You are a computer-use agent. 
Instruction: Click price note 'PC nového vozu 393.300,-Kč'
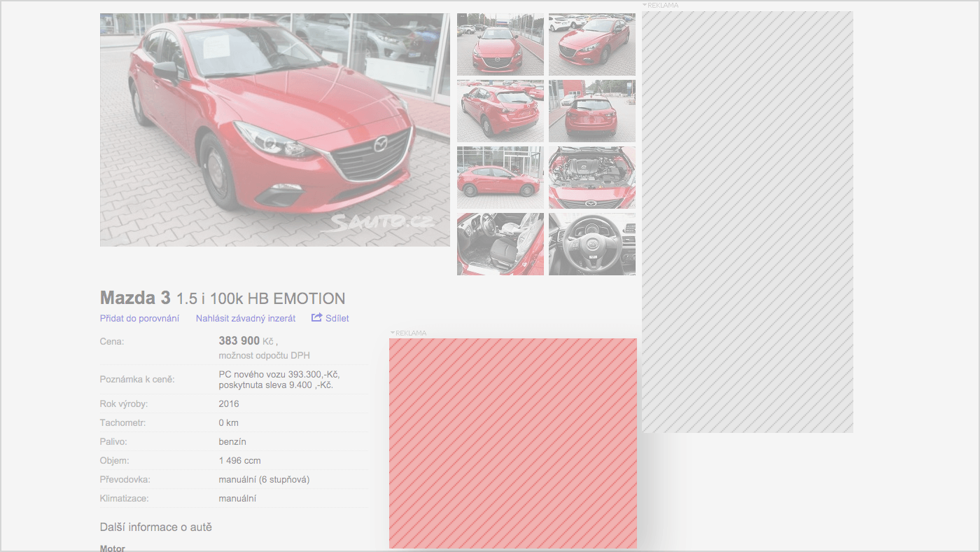279,375
